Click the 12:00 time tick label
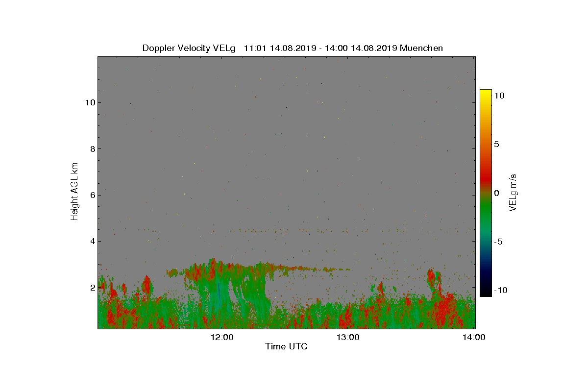Screen dimensions: 588x392 223,337
